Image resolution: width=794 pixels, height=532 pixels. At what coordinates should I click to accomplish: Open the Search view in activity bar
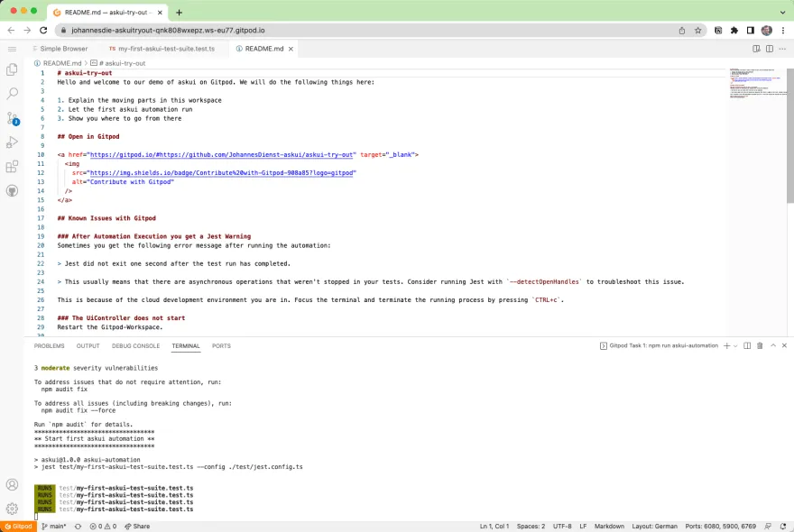tap(12, 94)
